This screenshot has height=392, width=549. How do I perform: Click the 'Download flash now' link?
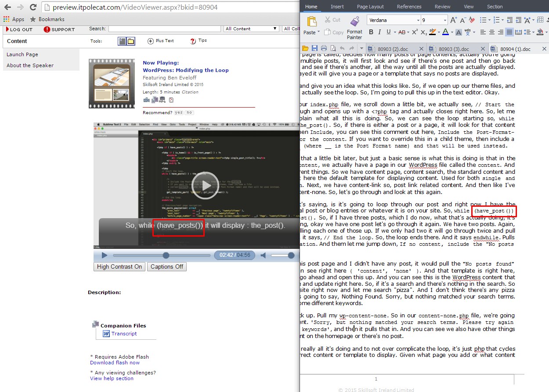coord(115,363)
